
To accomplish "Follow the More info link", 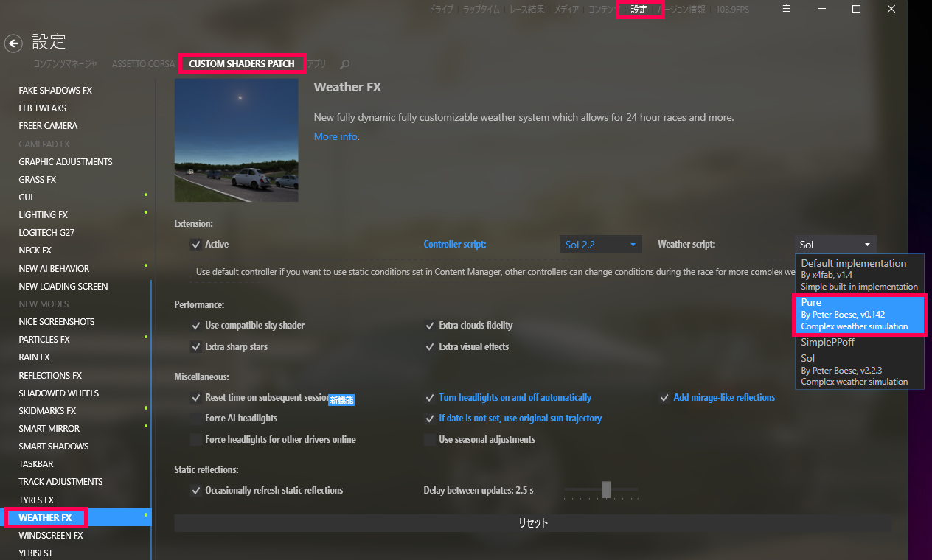I will 335,136.
